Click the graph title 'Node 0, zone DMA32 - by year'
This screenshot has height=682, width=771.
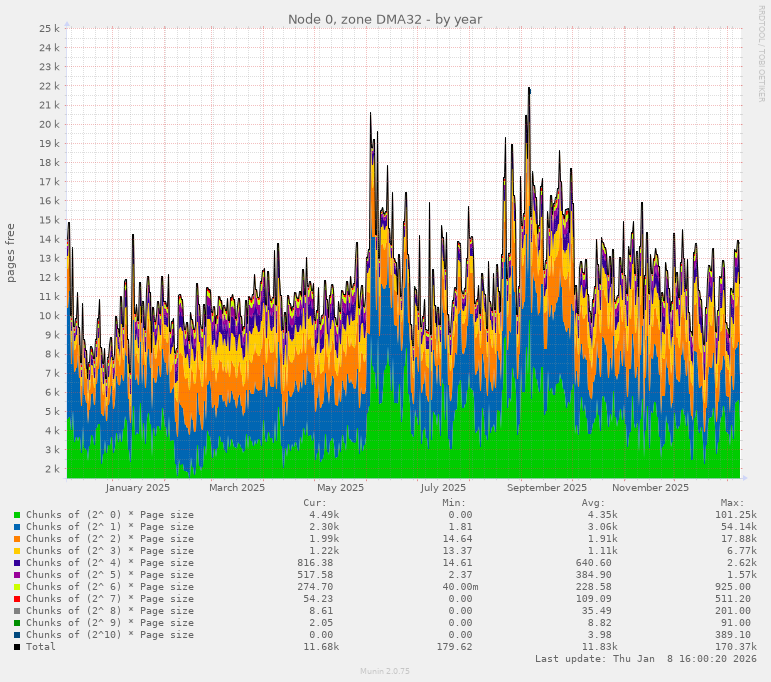pyautogui.click(x=385, y=19)
